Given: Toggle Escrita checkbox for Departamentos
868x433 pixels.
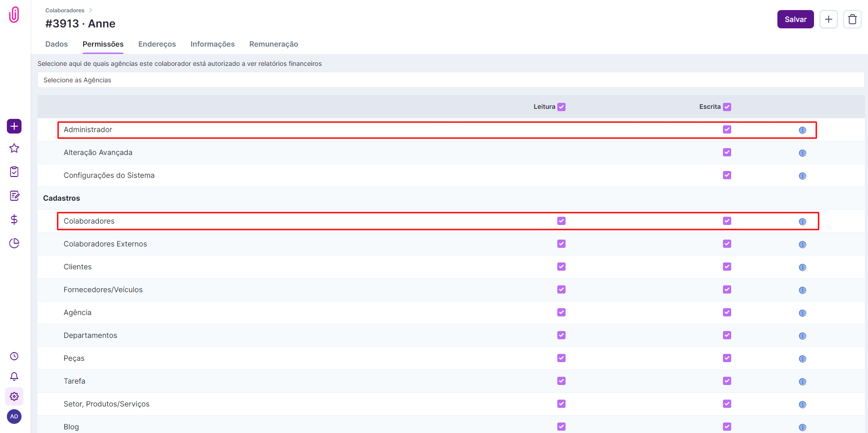Looking at the screenshot, I should 727,335.
